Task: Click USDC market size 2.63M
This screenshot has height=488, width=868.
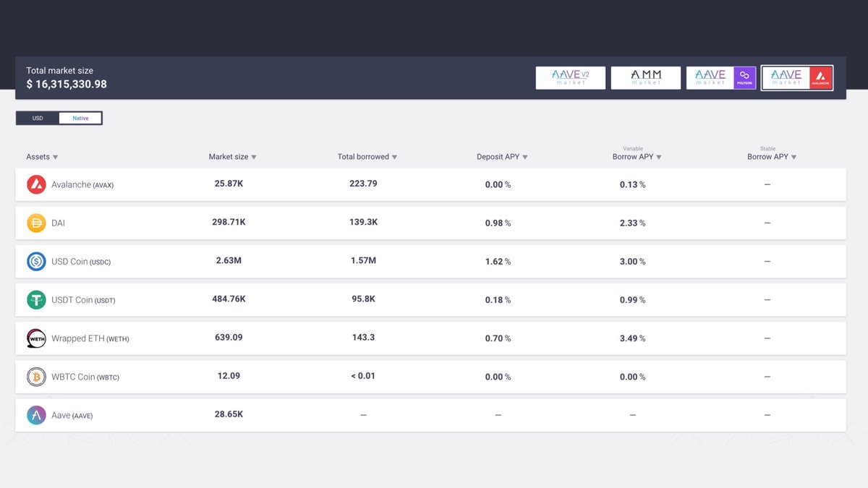Action: 229,260
